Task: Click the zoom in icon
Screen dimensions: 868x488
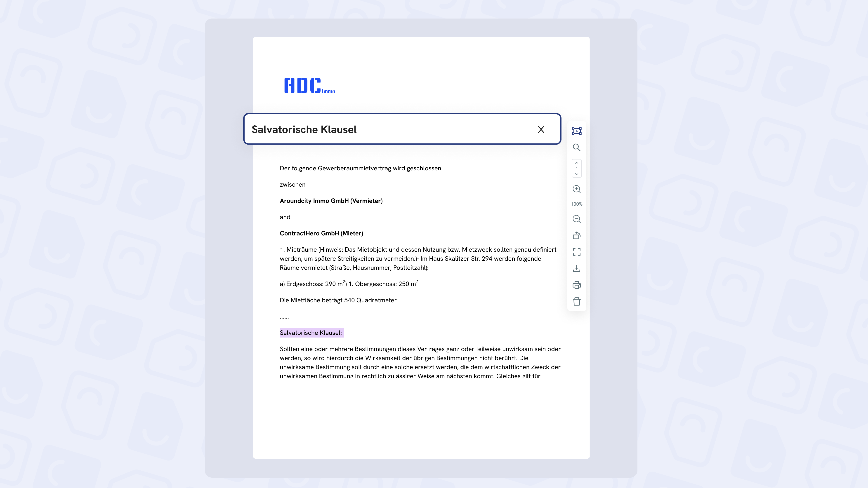Action: point(576,189)
